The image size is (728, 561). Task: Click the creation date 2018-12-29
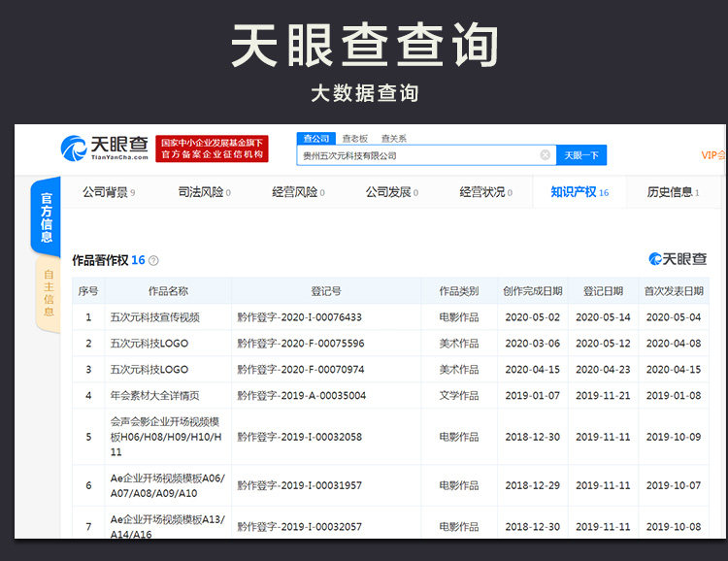533,485
